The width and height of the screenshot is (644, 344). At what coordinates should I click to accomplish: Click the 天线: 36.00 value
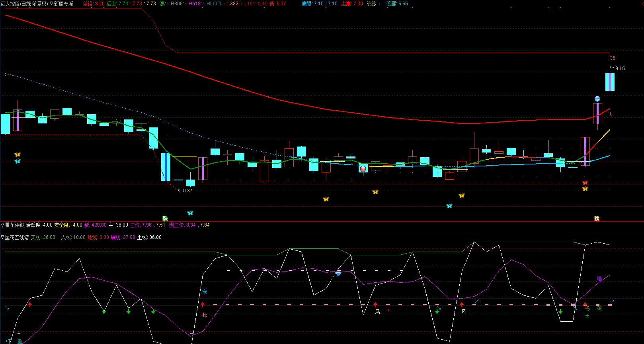[x=43, y=237]
